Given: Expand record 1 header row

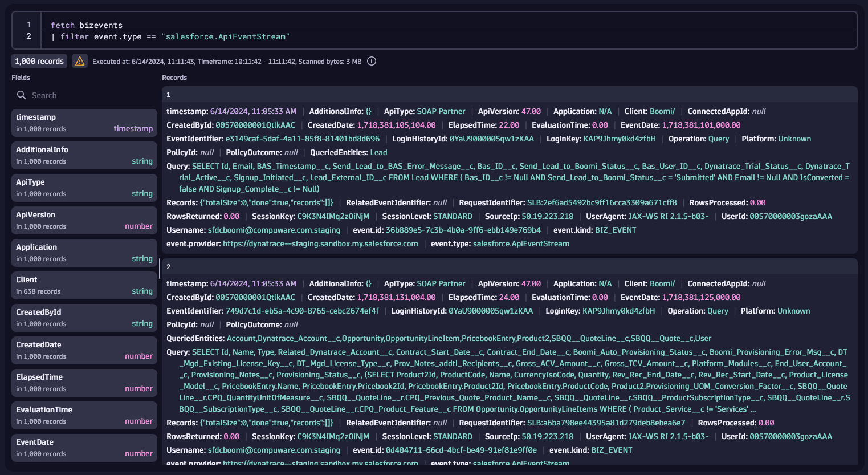Looking at the screenshot, I should 510,95.
